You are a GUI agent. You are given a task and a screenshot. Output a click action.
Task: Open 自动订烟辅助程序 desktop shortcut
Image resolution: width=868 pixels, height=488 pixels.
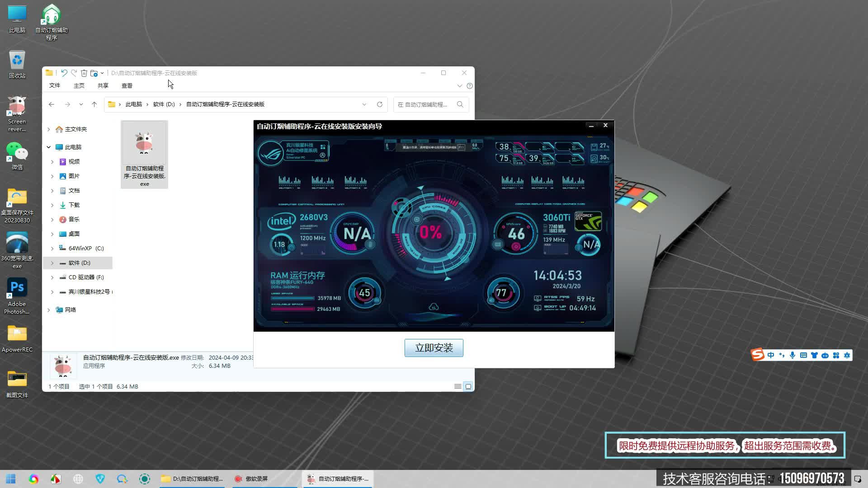52,22
